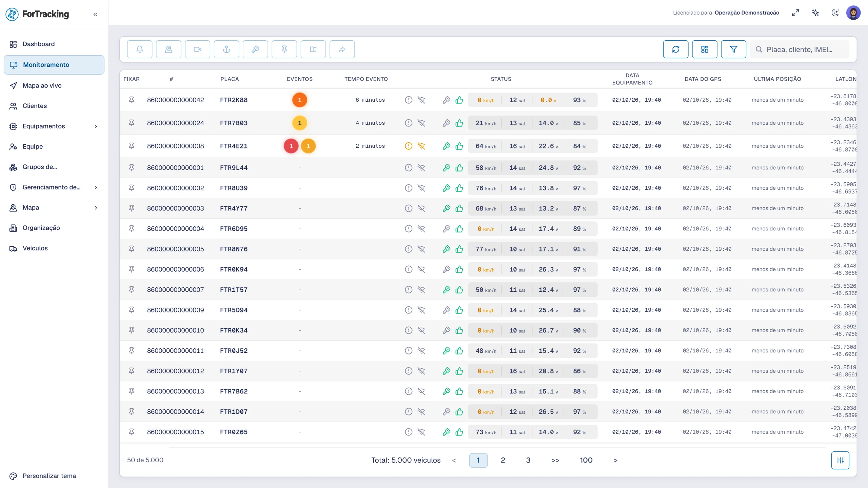Pin the FTR2K88 vehicle row
This screenshot has width=868, height=488.
pos(132,100)
